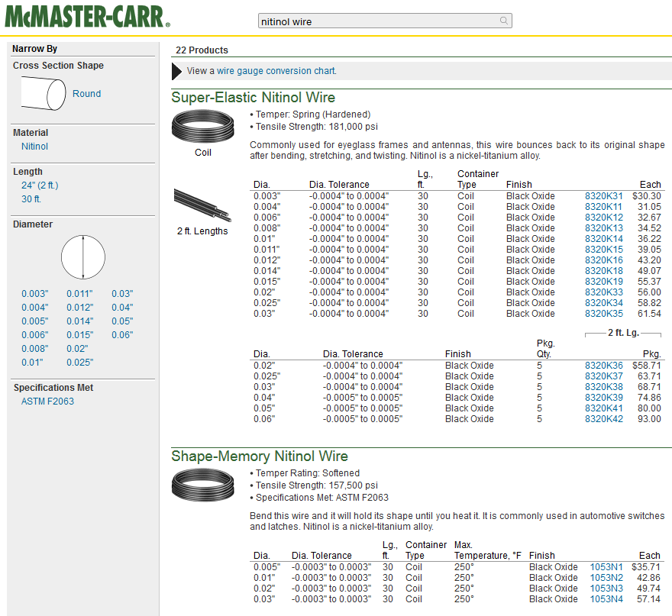Open part number 8320K35
This screenshot has width=672, height=616.
604,314
